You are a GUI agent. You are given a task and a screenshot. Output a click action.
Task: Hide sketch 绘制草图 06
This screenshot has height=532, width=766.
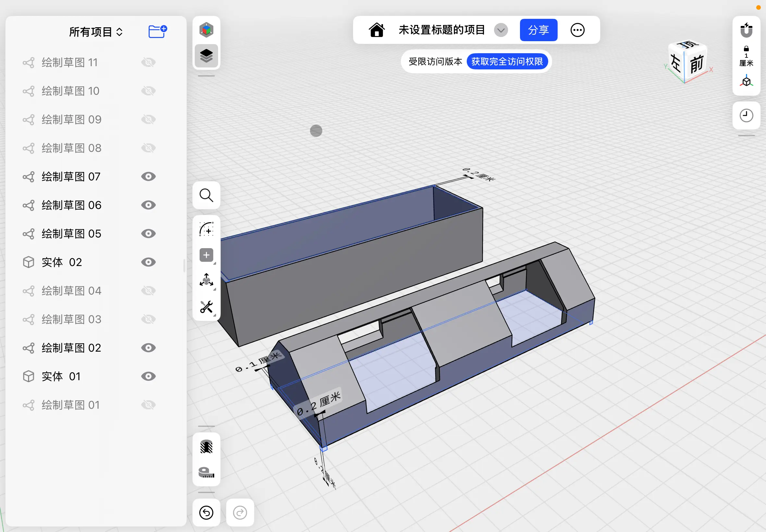point(148,205)
